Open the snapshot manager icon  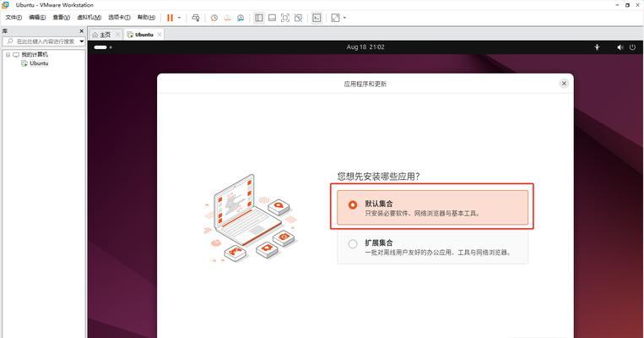click(241, 18)
